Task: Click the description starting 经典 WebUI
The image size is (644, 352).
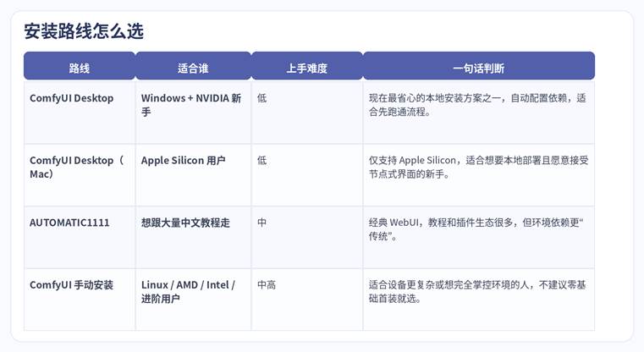Action: click(476, 229)
